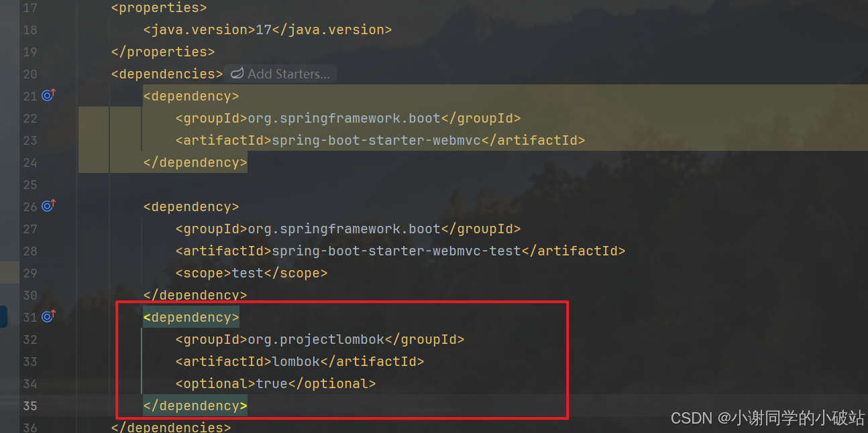Click highlighted closing dependency tag on line 35
The image size is (868, 433).
pos(195,406)
